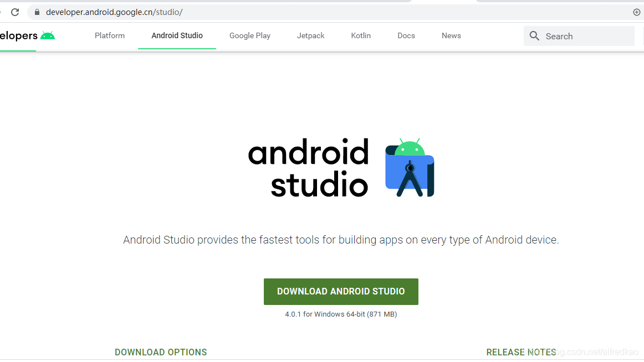Select the Android Studio tab
This screenshot has height=362, width=644.
[x=177, y=35]
